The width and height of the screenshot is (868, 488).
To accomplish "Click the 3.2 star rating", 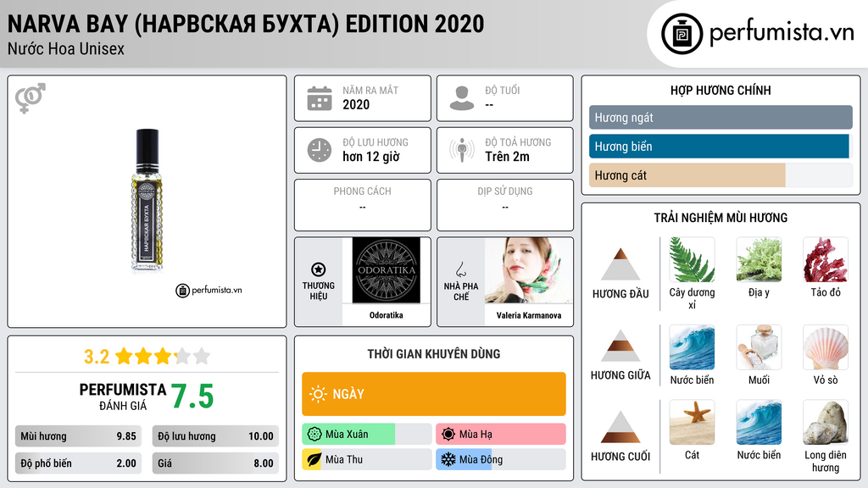I will pyautogui.click(x=147, y=357).
